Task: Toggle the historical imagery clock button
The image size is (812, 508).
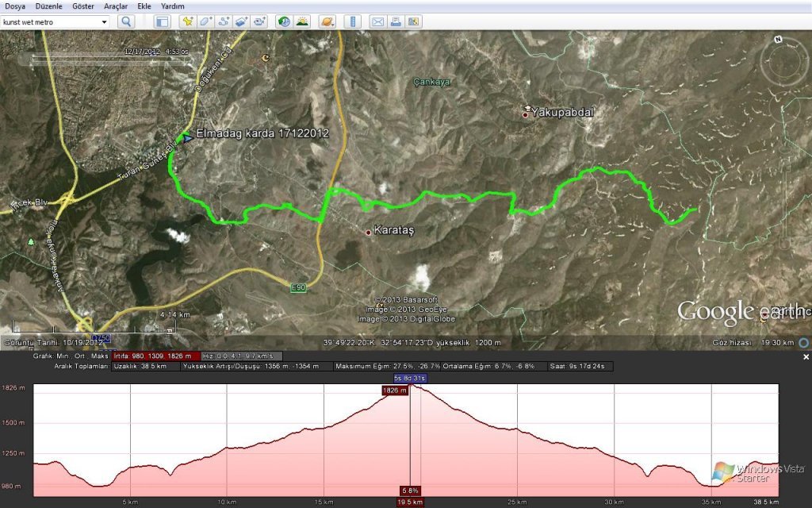Action: [x=284, y=21]
